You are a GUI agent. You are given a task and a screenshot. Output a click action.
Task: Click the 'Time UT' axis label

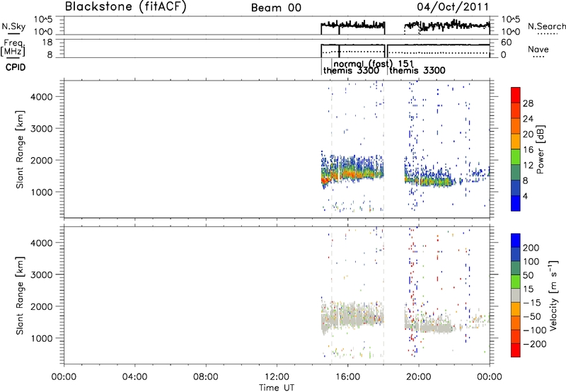click(x=277, y=388)
